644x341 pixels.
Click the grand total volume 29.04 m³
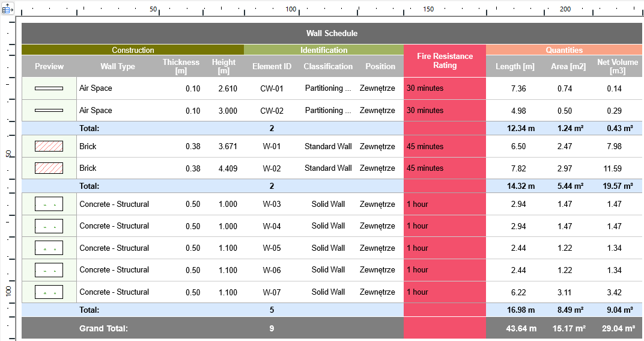point(618,328)
